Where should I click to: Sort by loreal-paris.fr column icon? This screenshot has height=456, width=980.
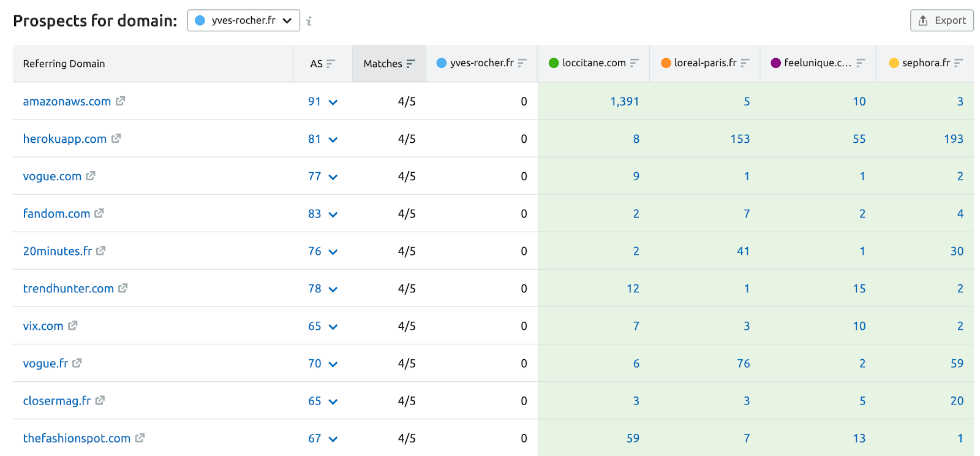point(745,63)
